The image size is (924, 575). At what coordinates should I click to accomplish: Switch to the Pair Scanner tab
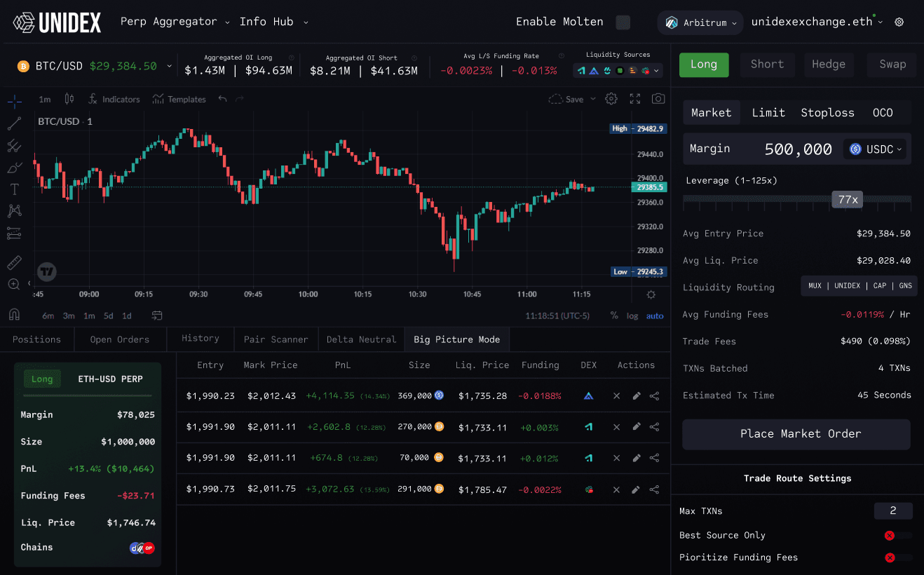coord(276,339)
